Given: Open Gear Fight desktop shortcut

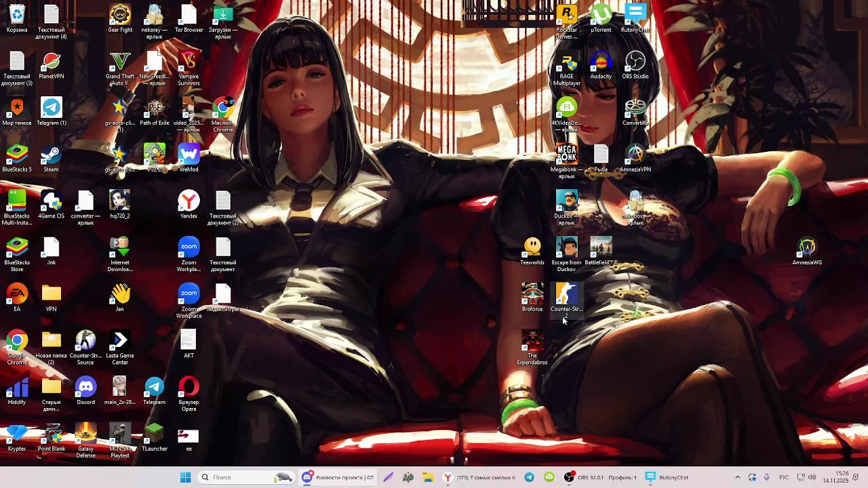Looking at the screenshot, I should point(120,19).
